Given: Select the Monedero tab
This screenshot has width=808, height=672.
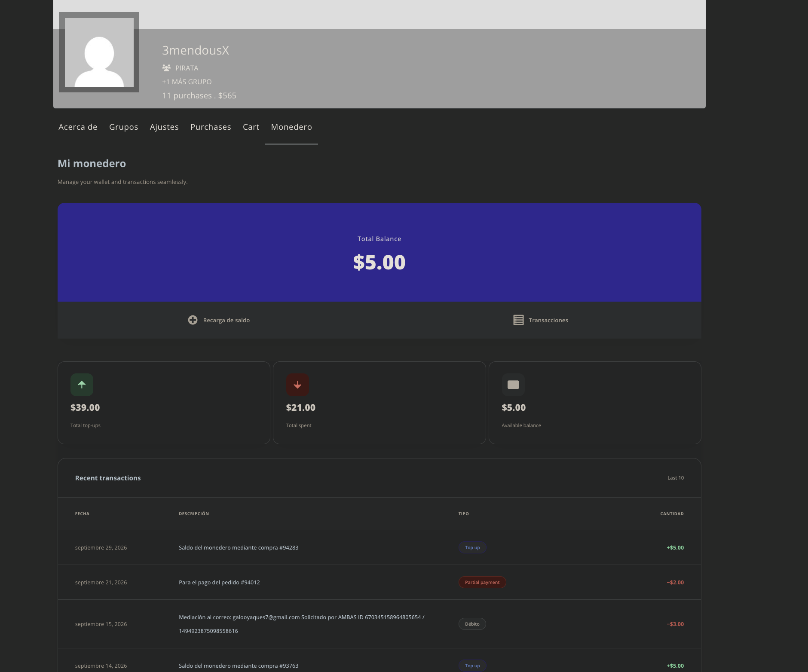Looking at the screenshot, I should point(291,127).
